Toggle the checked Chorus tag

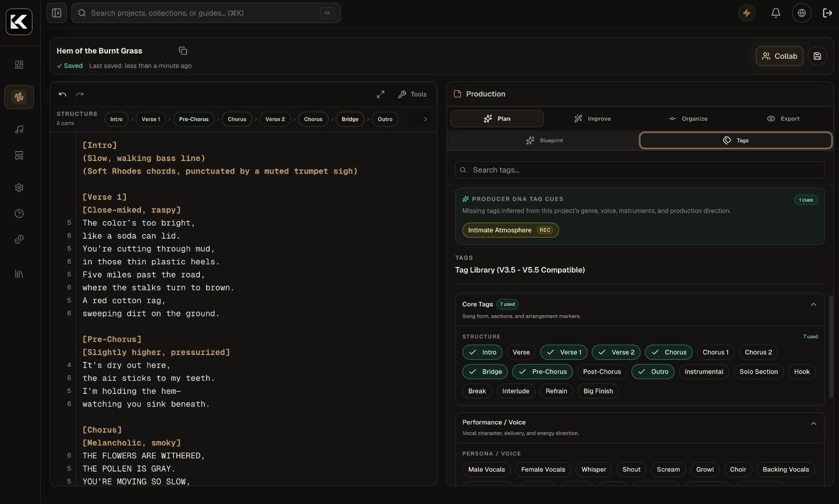coord(669,352)
